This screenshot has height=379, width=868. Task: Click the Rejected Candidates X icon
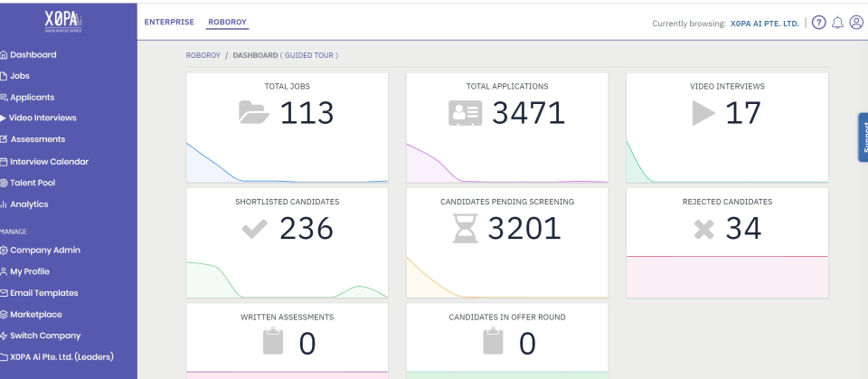point(704,229)
